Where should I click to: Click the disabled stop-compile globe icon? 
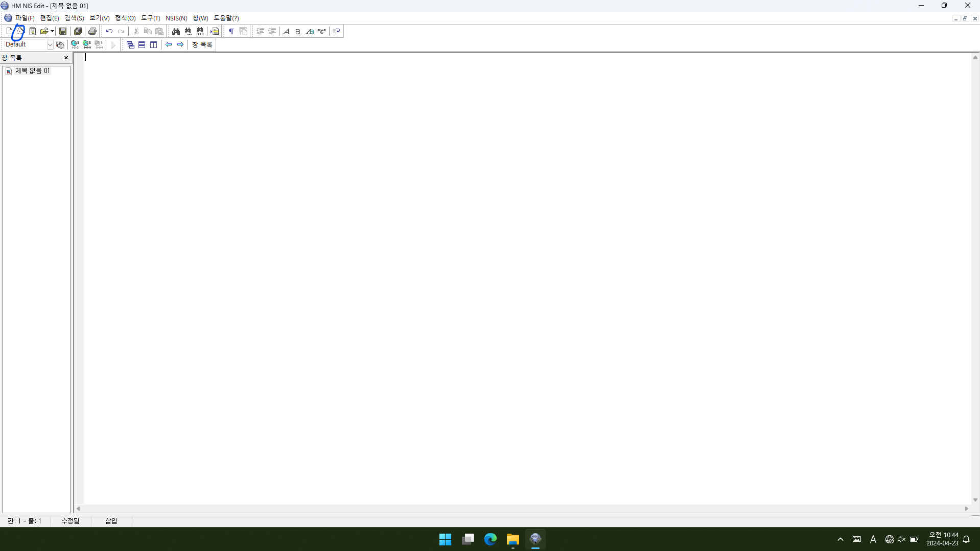tap(99, 44)
